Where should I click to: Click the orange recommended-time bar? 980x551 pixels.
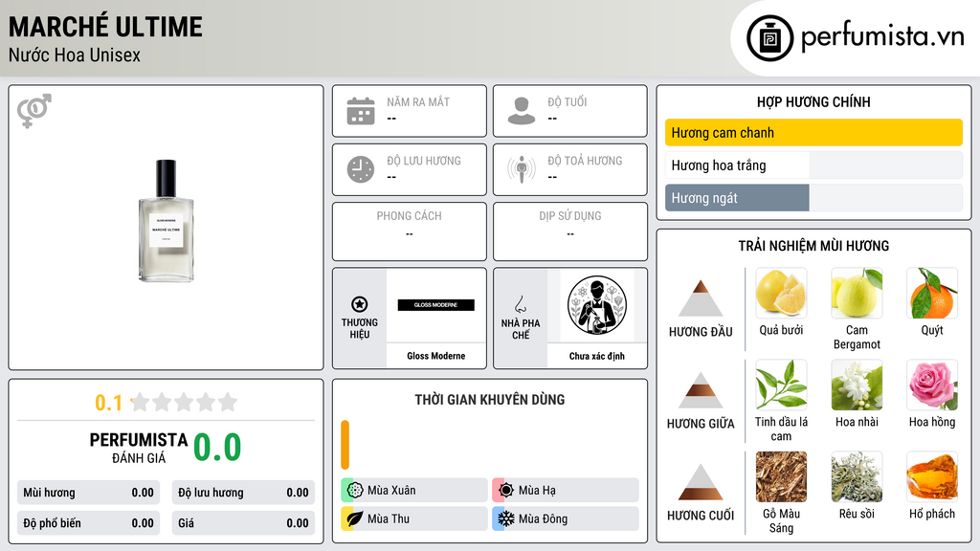pos(345,445)
